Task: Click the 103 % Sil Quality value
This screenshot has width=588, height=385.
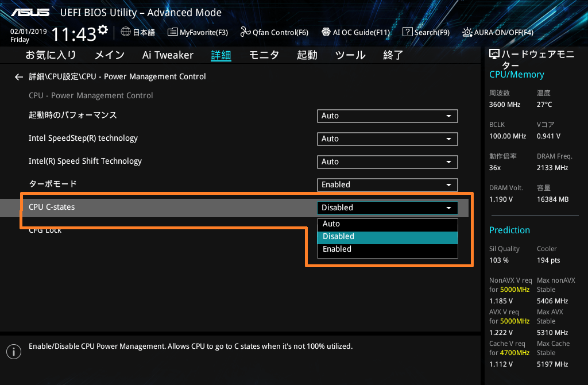Action: pos(499,260)
